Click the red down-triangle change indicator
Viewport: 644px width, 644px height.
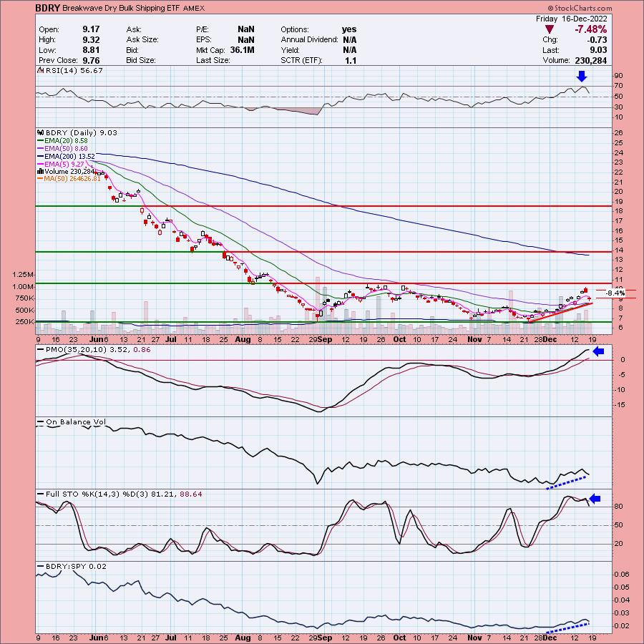tap(549, 29)
